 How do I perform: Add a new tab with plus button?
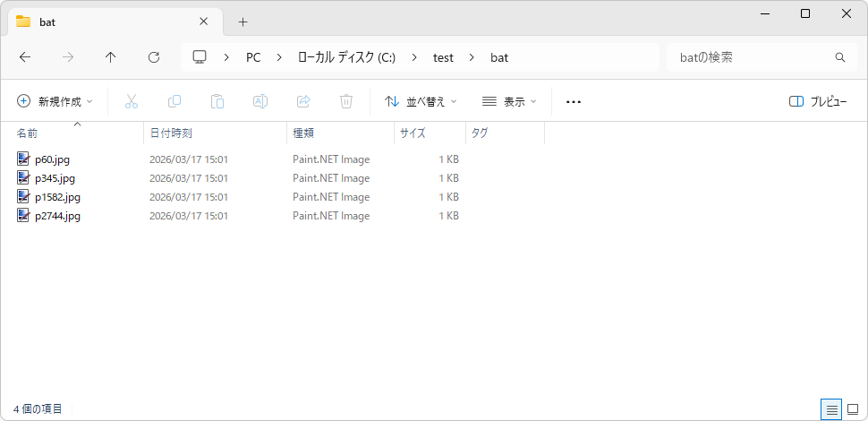[x=243, y=22]
